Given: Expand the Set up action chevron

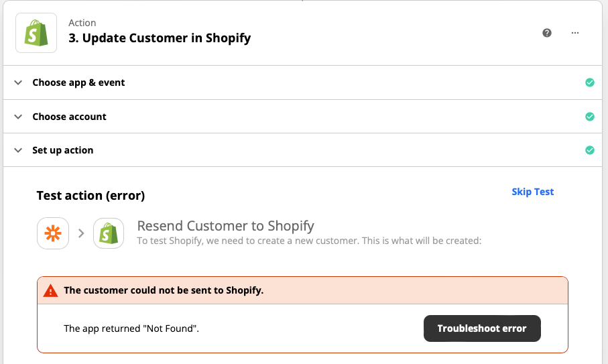Looking at the screenshot, I should (x=18, y=150).
